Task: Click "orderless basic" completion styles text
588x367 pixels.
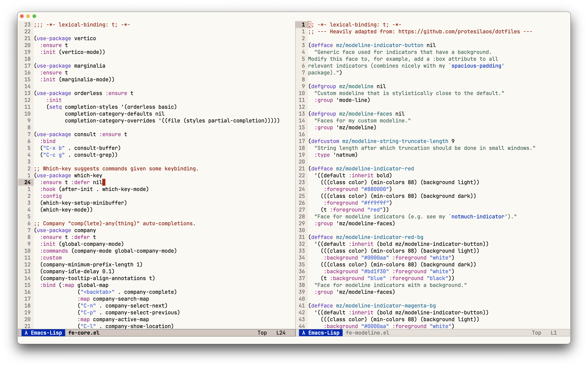Action: (x=150, y=107)
